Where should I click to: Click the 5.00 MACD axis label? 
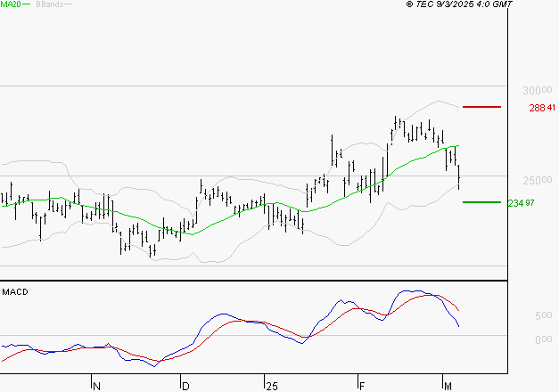(543, 315)
